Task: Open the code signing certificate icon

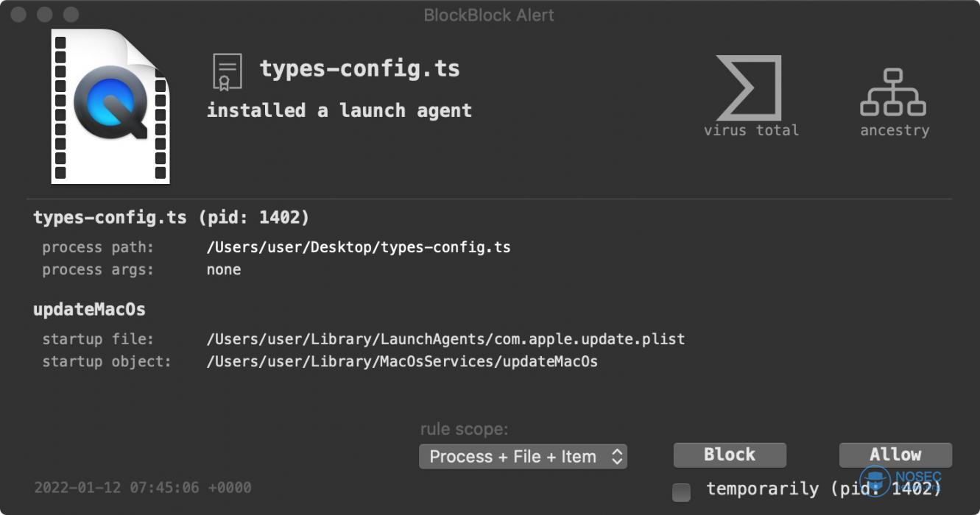Action: 228,71
